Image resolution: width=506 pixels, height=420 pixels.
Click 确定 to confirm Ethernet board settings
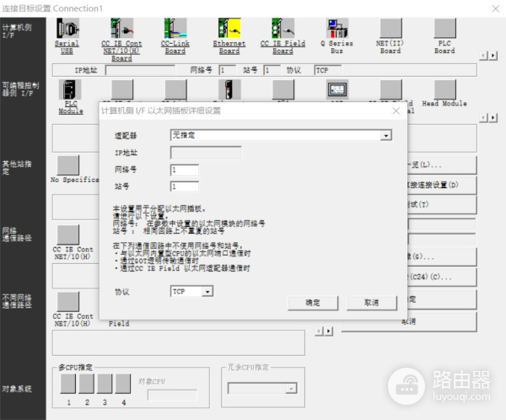pyautogui.click(x=313, y=303)
